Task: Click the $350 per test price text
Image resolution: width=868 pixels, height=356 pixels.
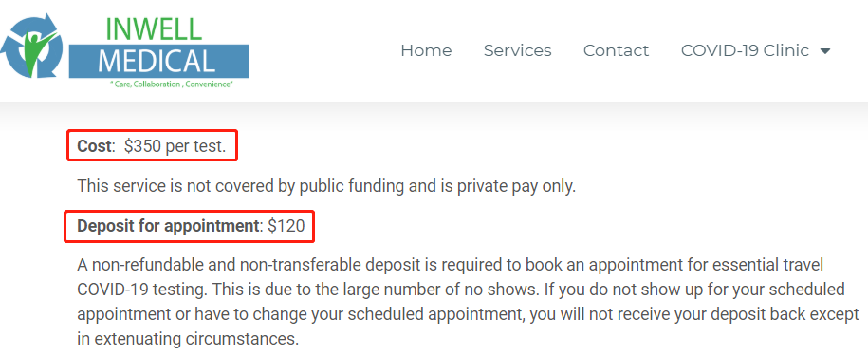Action: [x=175, y=146]
